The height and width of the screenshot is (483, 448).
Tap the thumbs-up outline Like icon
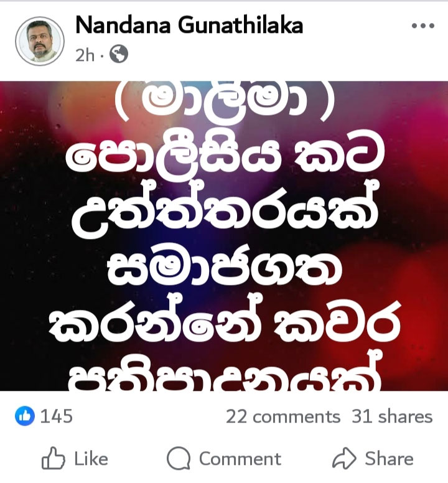coord(54,458)
